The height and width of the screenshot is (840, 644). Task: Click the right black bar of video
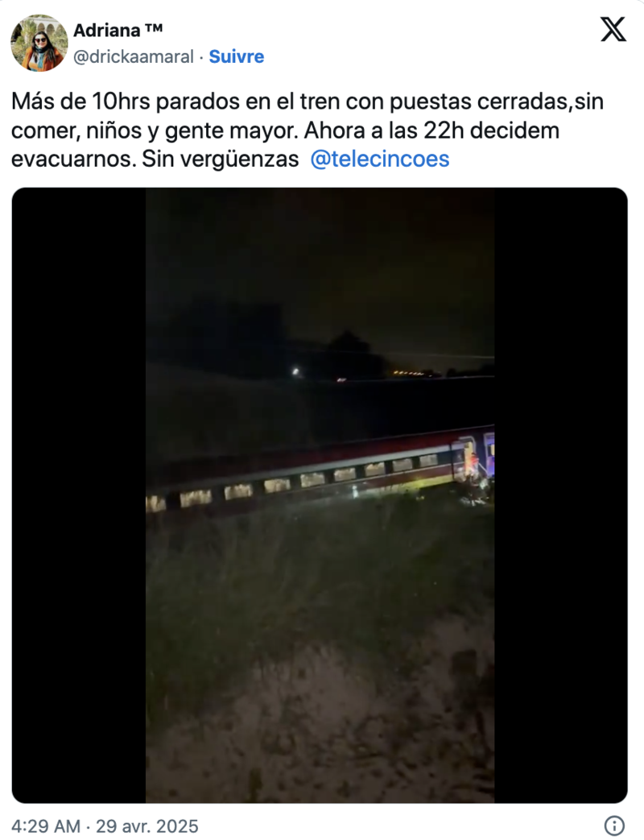pos(560,495)
